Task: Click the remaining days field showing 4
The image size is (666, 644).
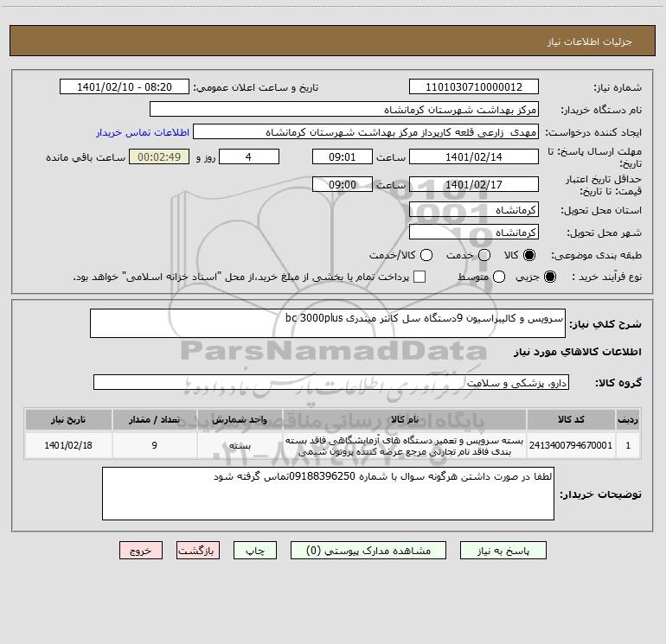Action: click(249, 156)
